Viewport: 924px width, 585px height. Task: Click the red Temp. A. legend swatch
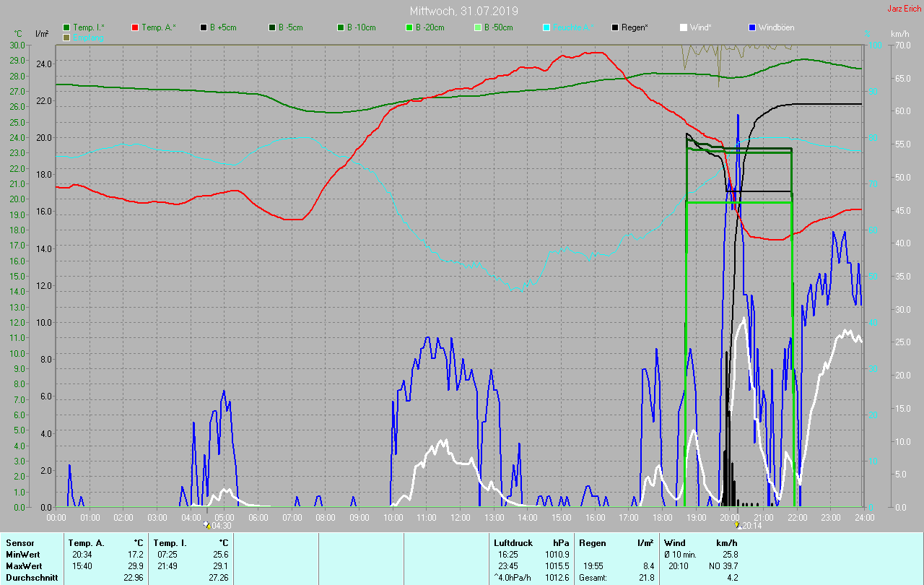click(x=135, y=27)
